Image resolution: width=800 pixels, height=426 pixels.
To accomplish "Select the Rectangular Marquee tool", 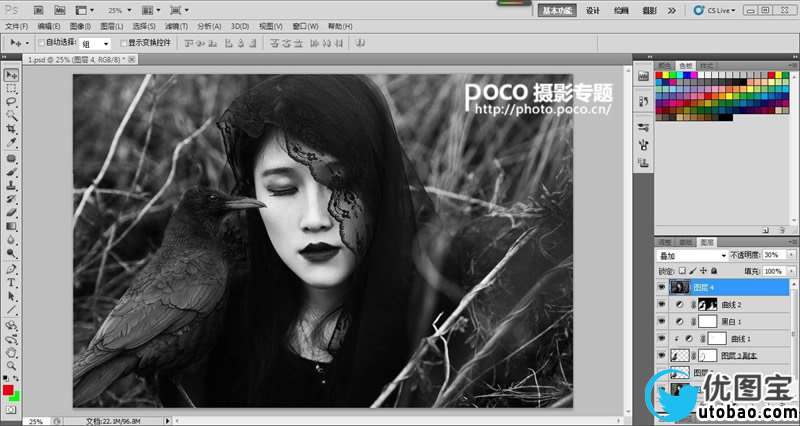I will tap(11, 88).
